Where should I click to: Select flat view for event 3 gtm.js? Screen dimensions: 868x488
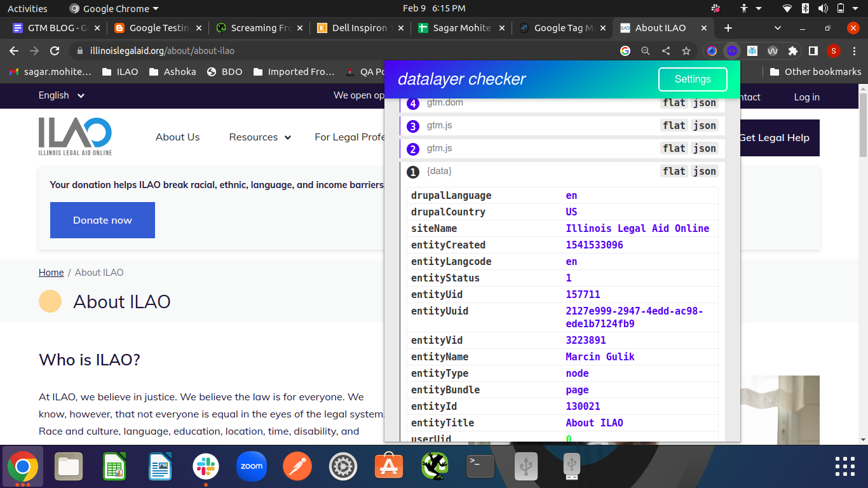pyautogui.click(x=674, y=126)
